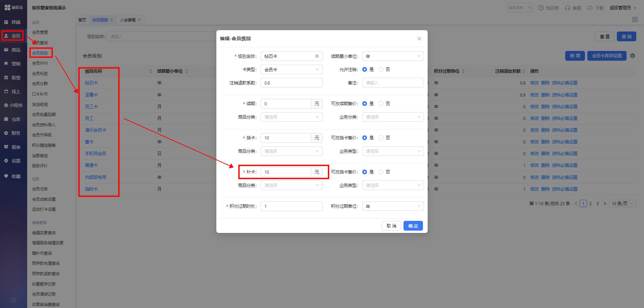Screen dimensions: 644x308
Task: Go to next page arrow in pagination
Action: tap(605, 203)
